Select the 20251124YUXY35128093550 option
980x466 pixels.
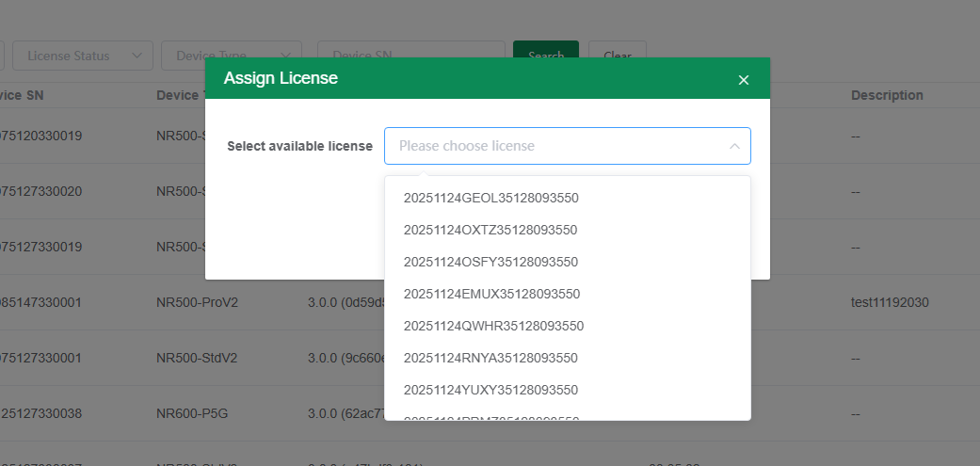(490, 390)
